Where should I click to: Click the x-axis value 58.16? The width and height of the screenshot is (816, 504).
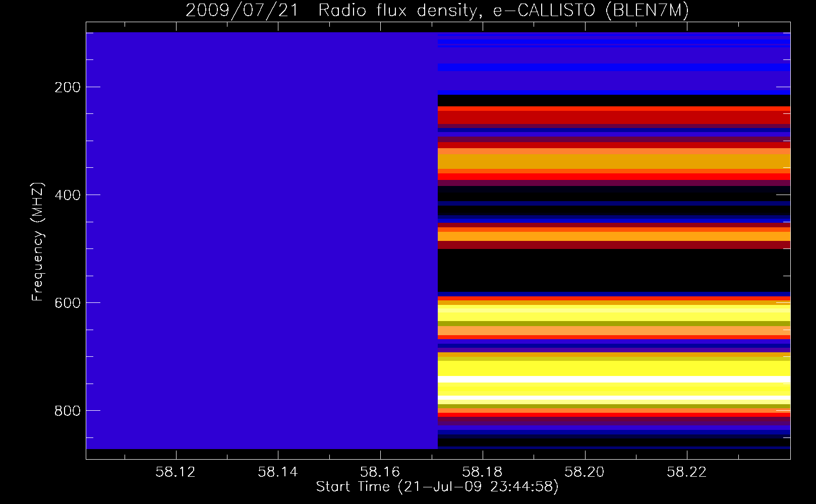click(380, 472)
